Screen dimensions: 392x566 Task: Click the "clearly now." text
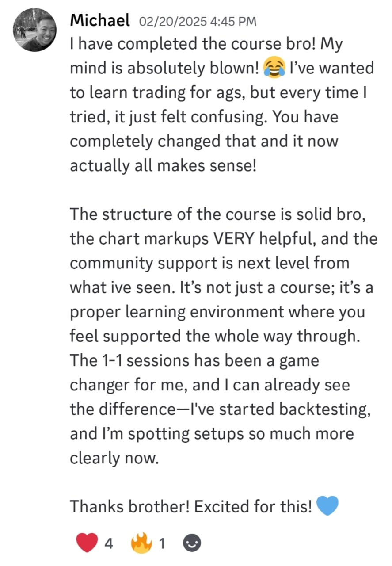tap(114, 458)
